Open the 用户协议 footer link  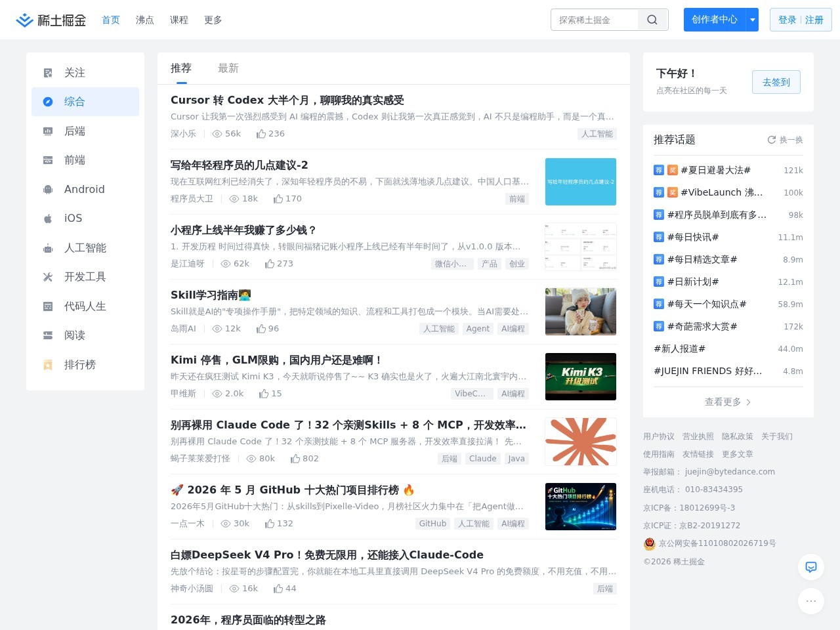[x=659, y=436]
